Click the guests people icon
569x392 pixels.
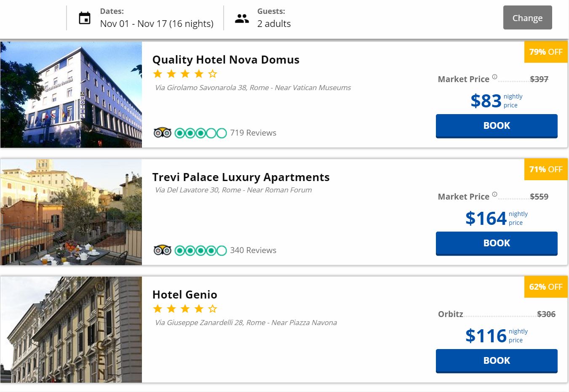pyautogui.click(x=242, y=18)
